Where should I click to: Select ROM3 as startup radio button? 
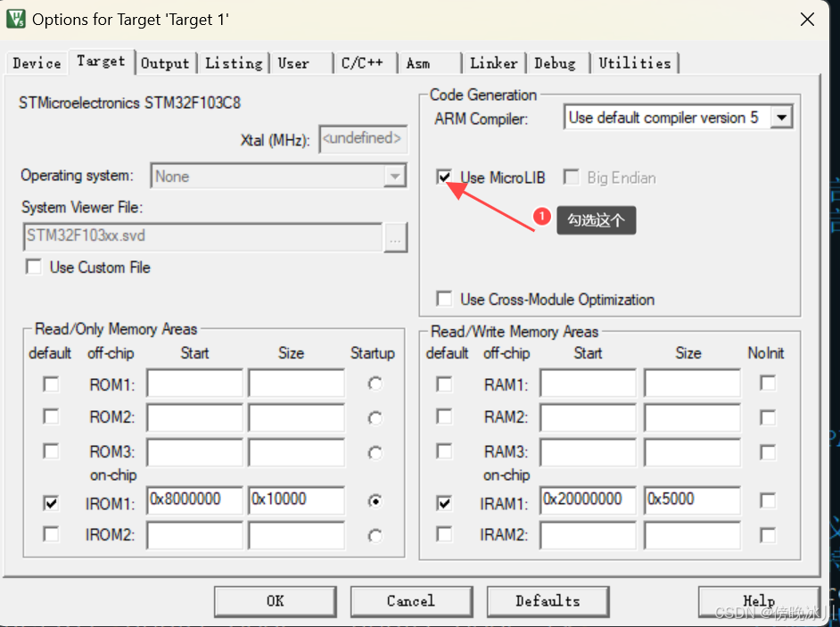pyautogui.click(x=375, y=453)
